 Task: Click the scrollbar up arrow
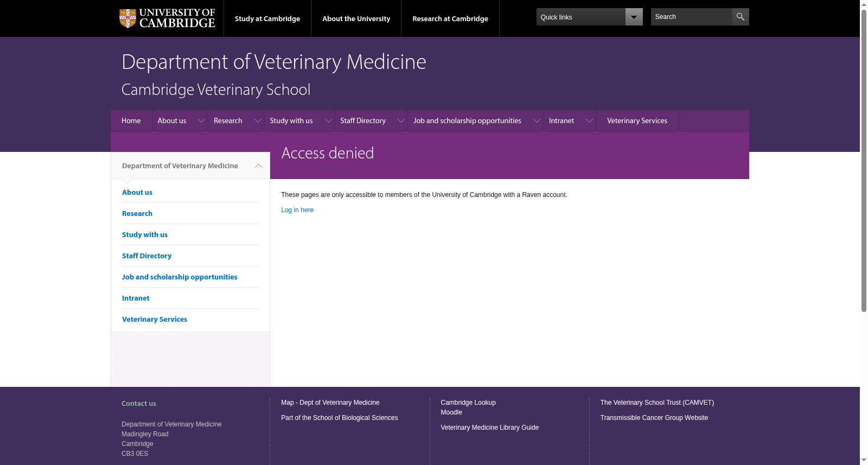point(864,4)
